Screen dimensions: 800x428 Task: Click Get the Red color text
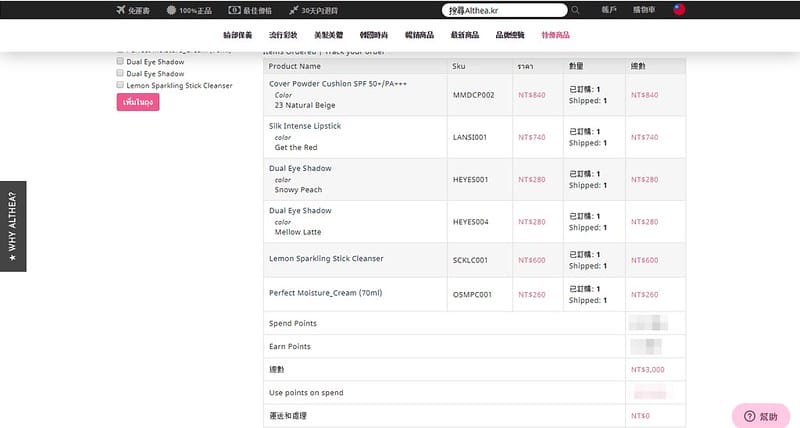click(296, 147)
